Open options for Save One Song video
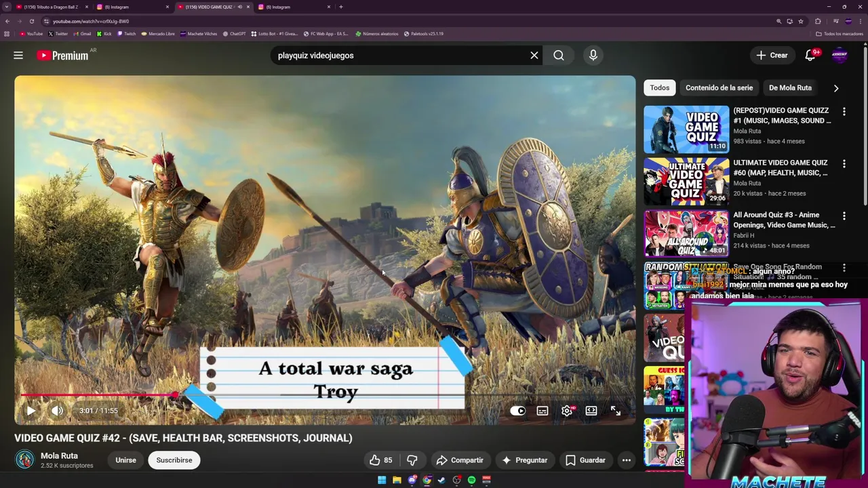 (x=844, y=268)
